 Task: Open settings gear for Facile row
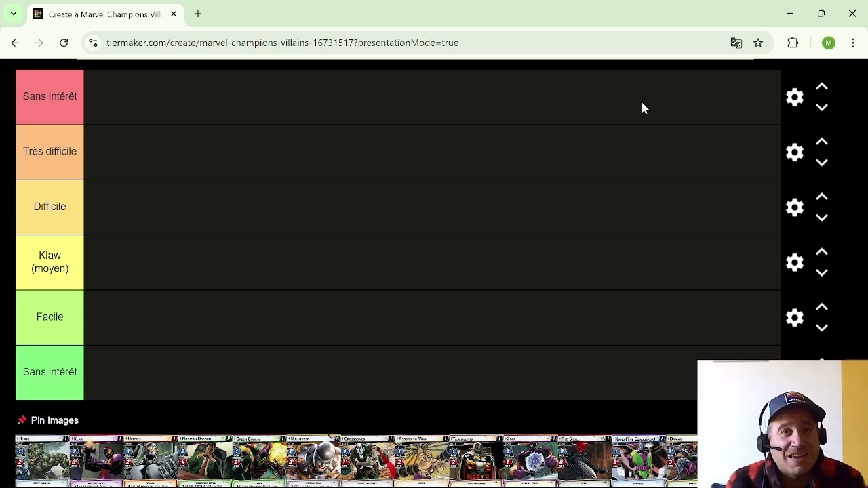(795, 317)
